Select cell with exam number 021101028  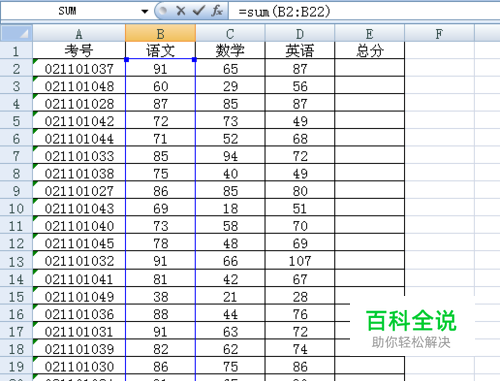tap(79, 104)
